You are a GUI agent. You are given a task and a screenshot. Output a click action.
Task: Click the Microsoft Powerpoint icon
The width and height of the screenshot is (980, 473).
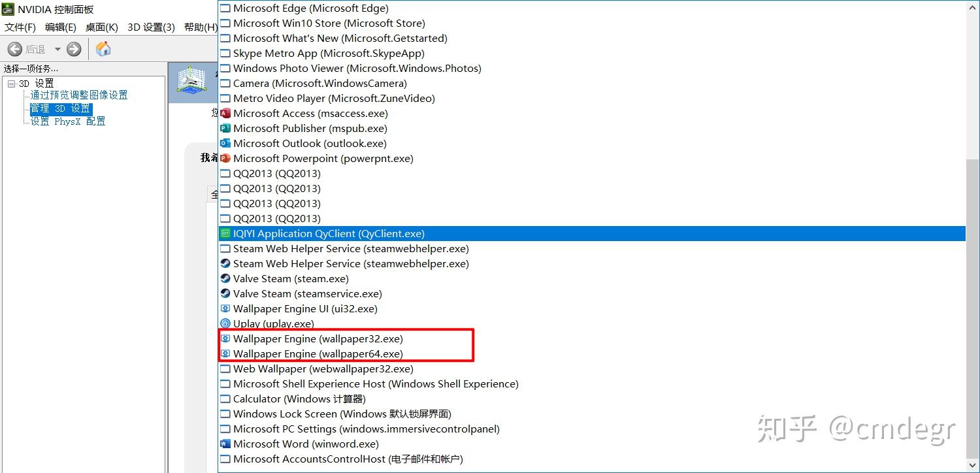(225, 159)
